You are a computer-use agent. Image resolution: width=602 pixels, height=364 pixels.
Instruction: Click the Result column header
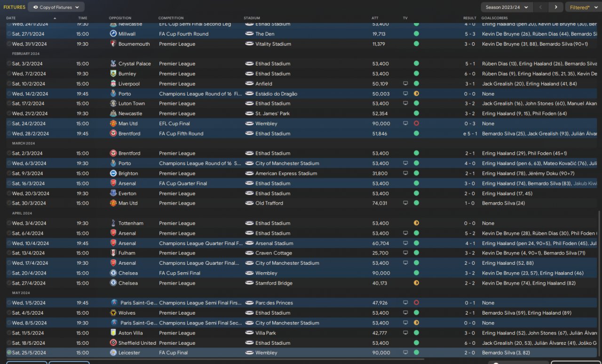470,18
